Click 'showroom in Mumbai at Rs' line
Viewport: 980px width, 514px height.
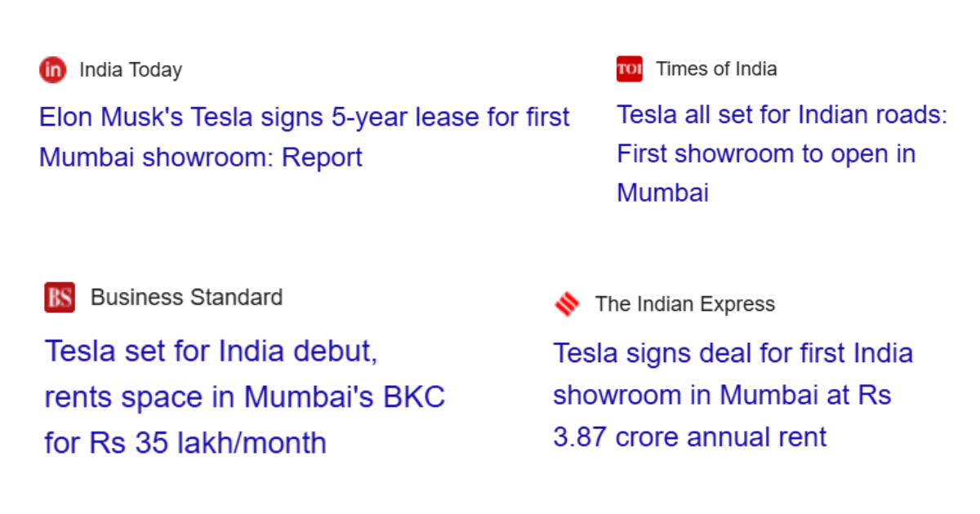[x=722, y=396]
